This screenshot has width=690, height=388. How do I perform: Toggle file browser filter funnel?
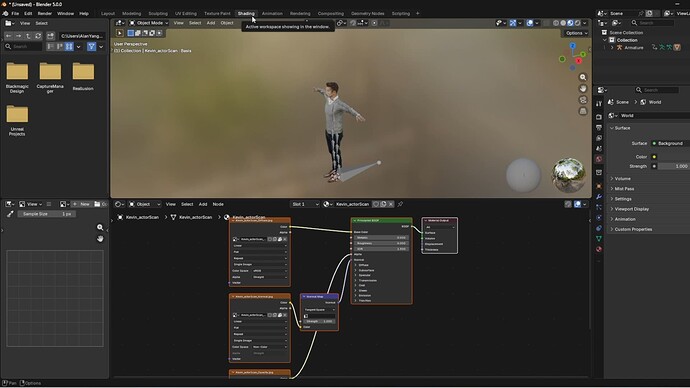pos(92,46)
